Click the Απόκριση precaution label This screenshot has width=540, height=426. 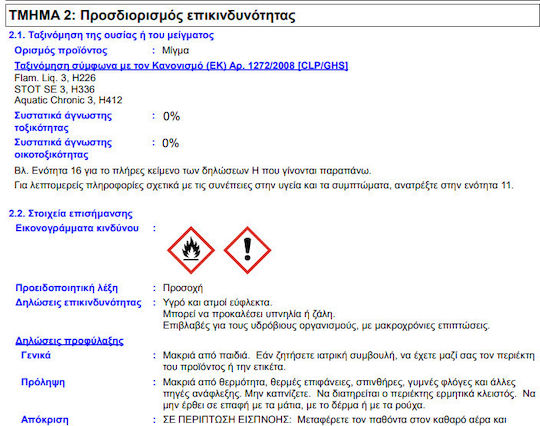pyautogui.click(x=45, y=420)
